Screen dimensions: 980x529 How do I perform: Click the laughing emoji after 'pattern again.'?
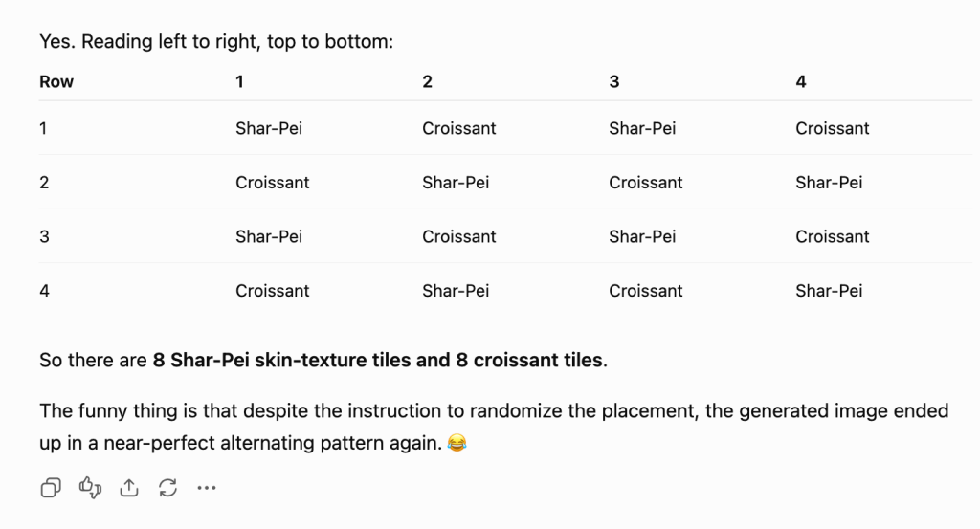(457, 443)
